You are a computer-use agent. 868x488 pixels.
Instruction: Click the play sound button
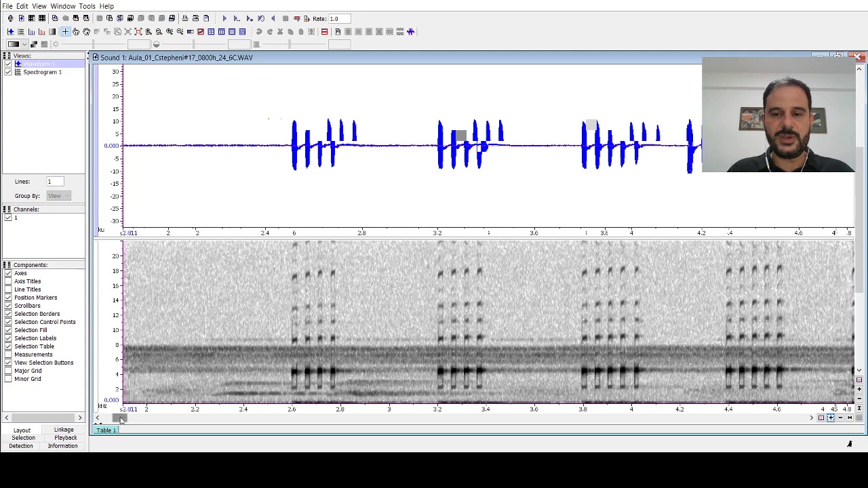click(224, 18)
